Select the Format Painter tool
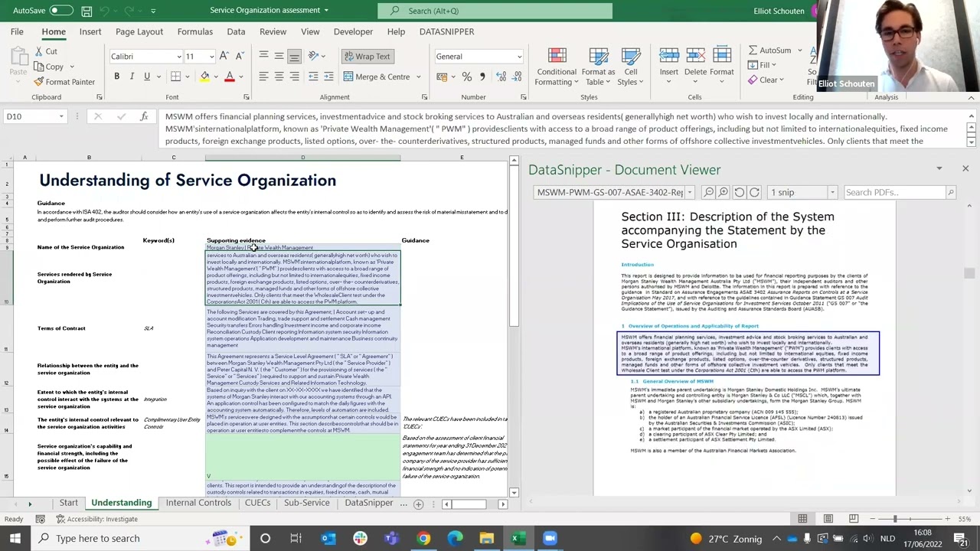Image resolution: width=980 pixels, height=551 pixels. click(64, 82)
